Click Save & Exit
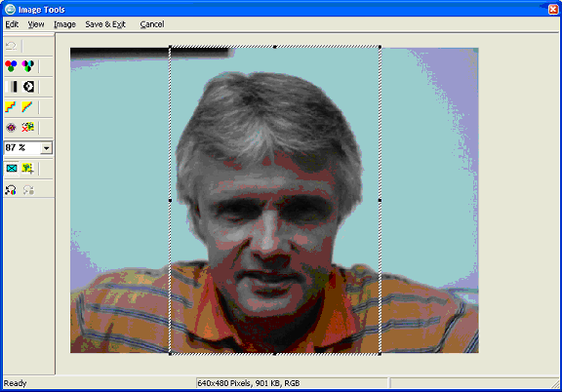Viewport: 562px width, 392px height. (x=105, y=24)
